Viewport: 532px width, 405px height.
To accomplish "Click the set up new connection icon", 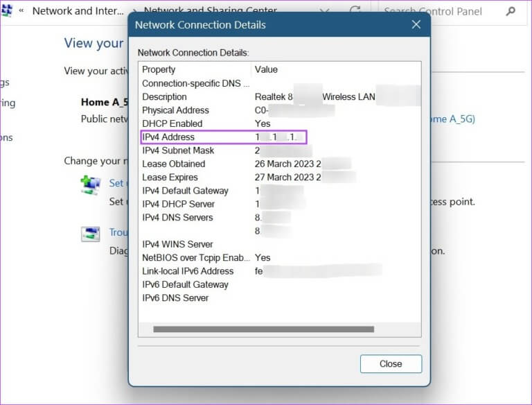I will click(x=90, y=185).
